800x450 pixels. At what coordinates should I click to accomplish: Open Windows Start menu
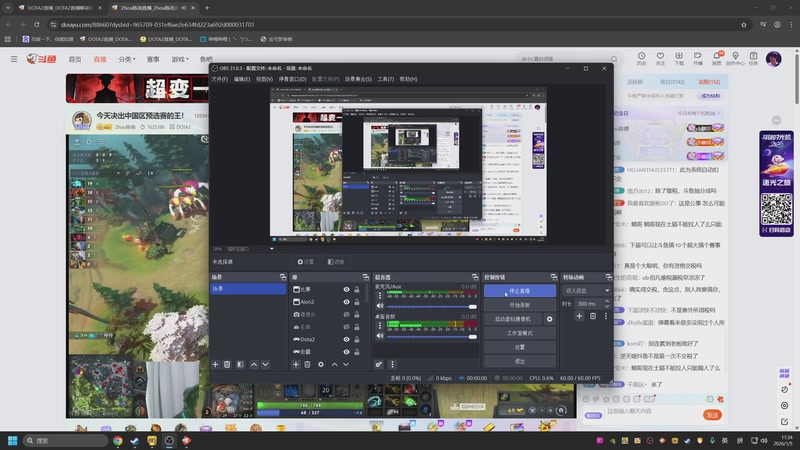click(x=13, y=440)
